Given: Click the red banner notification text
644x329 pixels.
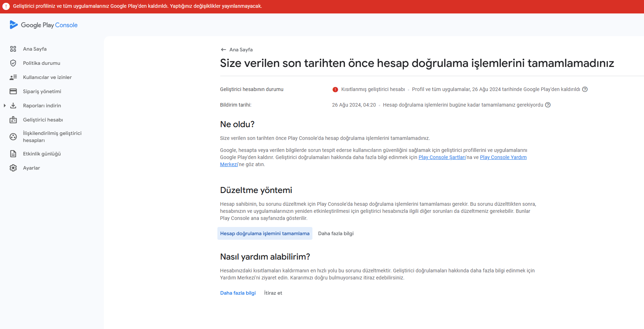Looking at the screenshot, I should pos(138,6).
